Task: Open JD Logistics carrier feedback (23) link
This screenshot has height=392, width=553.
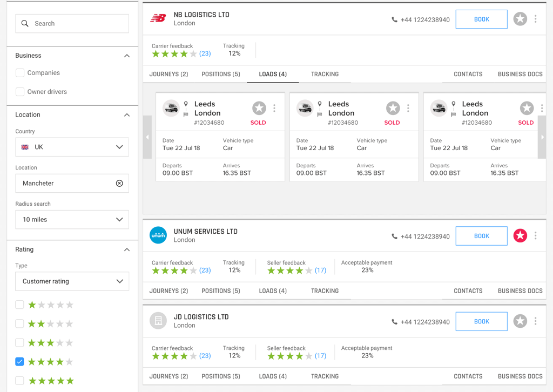Action: (205, 356)
